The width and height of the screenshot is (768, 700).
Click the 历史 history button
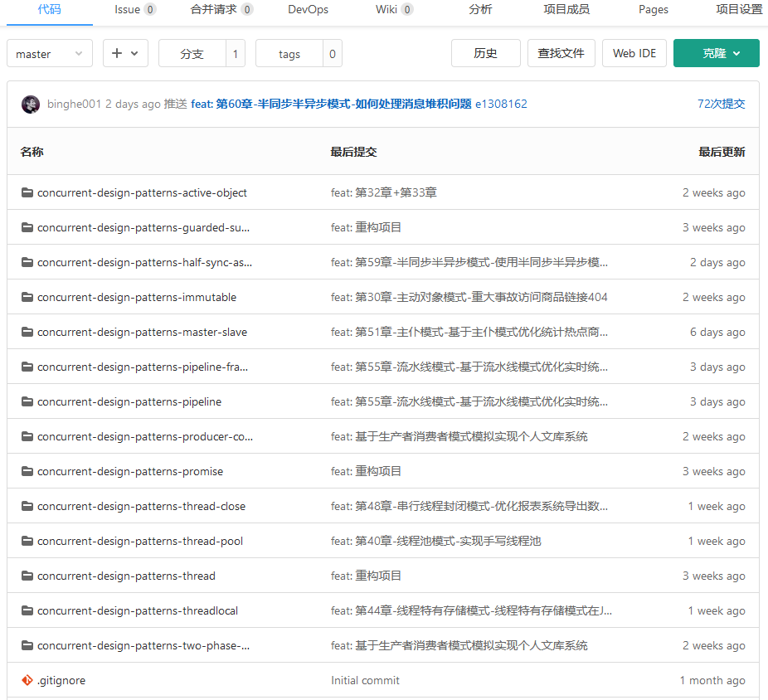[x=485, y=53]
